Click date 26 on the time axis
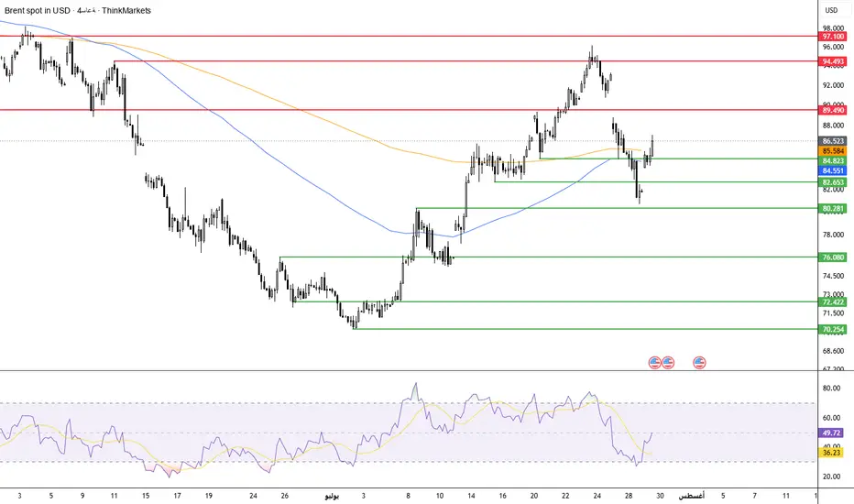854x504 pixels. [284, 496]
